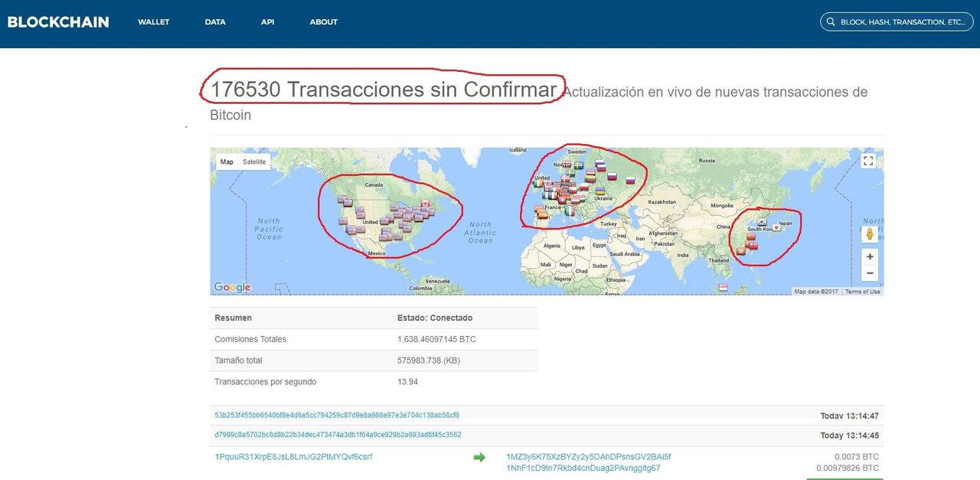Toggle fullscreen map view
Viewport: 980px width, 480px height.
(868, 161)
